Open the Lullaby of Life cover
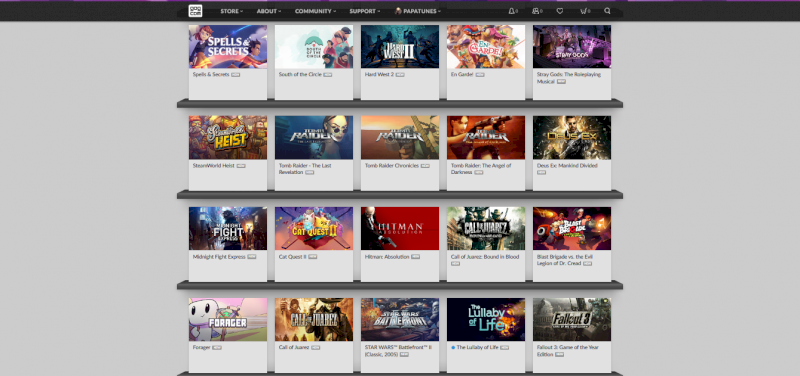The image size is (800, 376). point(486,319)
